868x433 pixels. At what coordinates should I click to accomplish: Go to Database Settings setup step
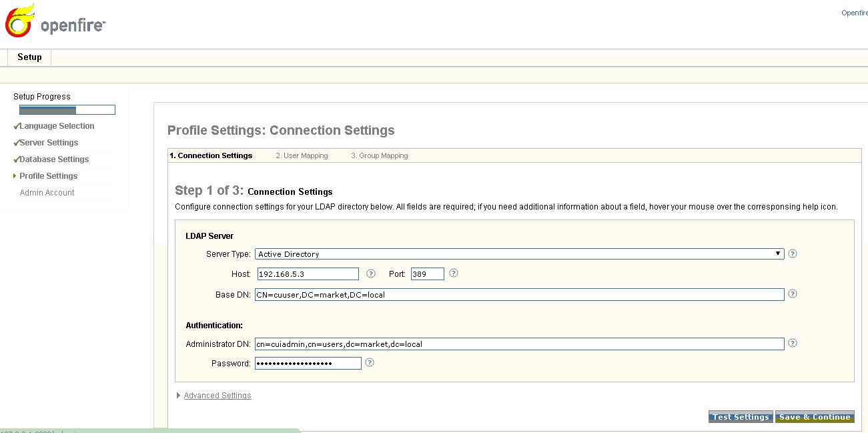[x=54, y=159]
